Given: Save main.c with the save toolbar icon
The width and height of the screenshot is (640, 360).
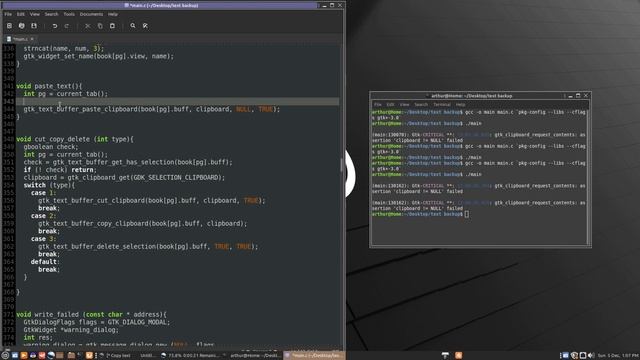Looking at the screenshot, I should (x=34, y=26).
